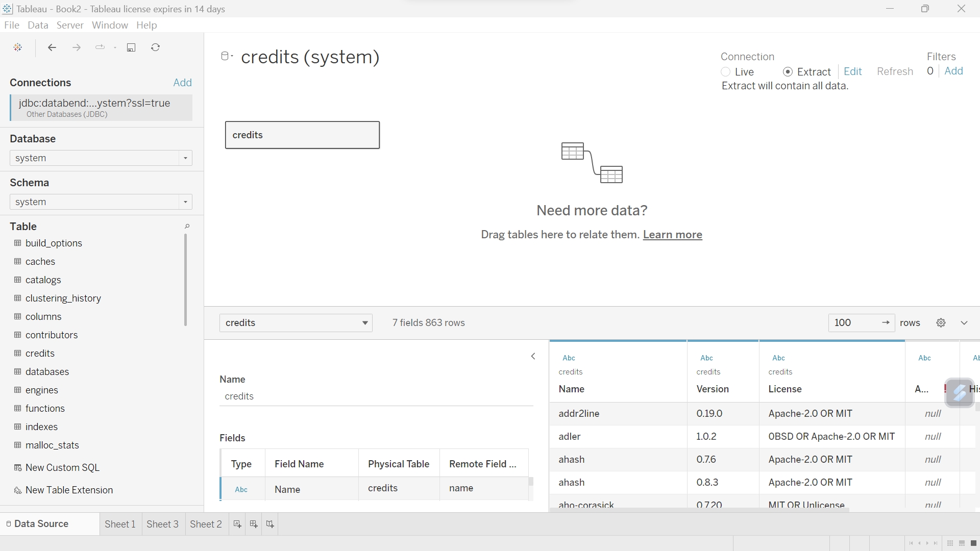Open the Learn more link

coord(672,235)
